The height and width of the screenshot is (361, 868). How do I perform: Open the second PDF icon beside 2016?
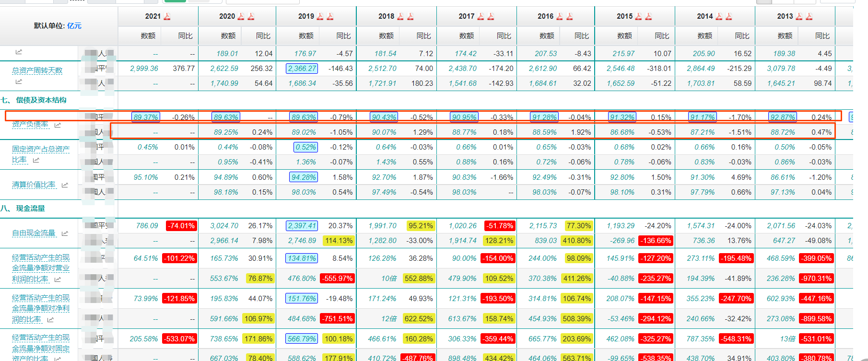(569, 16)
